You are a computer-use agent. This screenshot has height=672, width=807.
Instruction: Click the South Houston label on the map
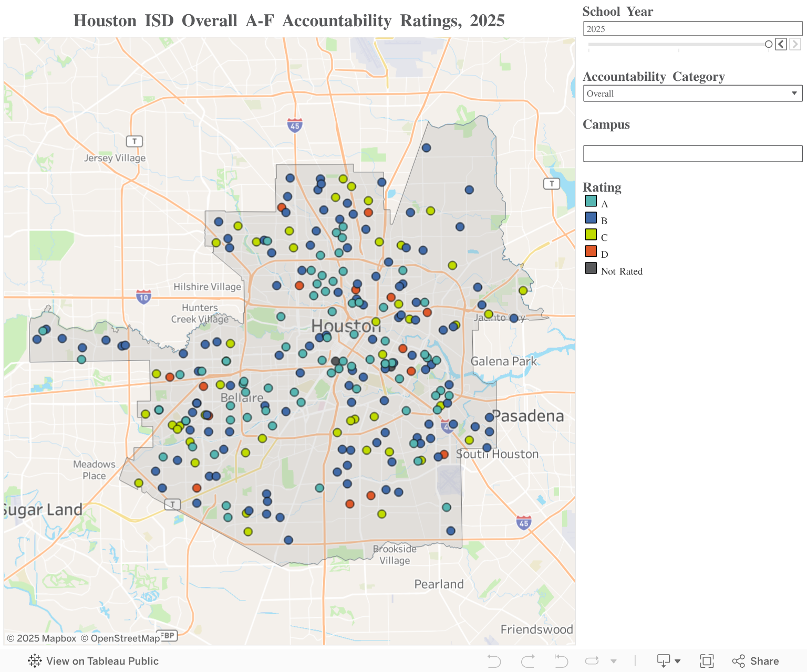click(x=497, y=454)
